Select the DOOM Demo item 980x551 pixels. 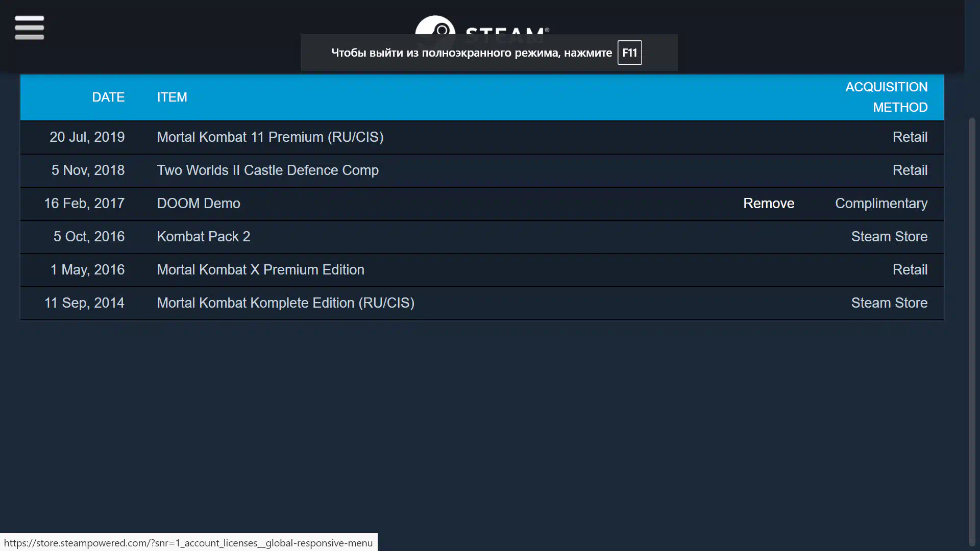(199, 204)
